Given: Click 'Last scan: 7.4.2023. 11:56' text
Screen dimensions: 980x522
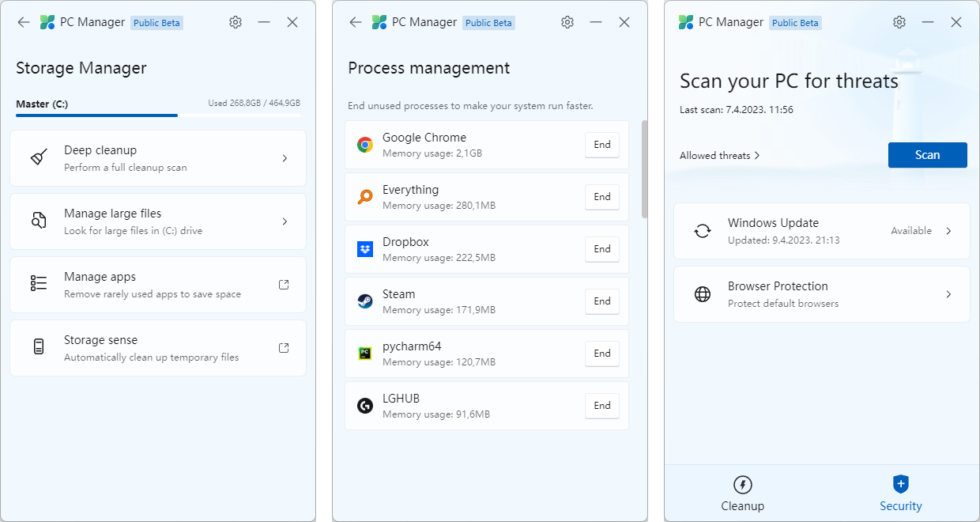Looking at the screenshot, I should [x=737, y=109].
